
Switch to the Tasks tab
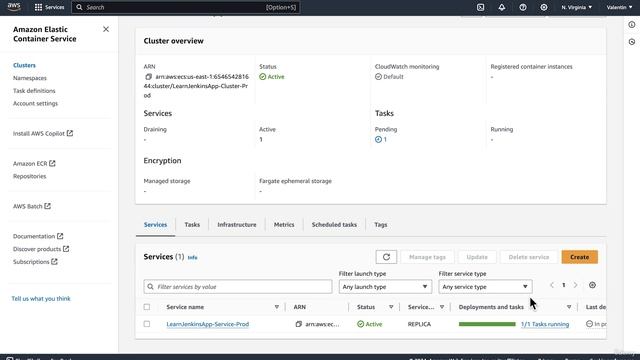point(192,225)
